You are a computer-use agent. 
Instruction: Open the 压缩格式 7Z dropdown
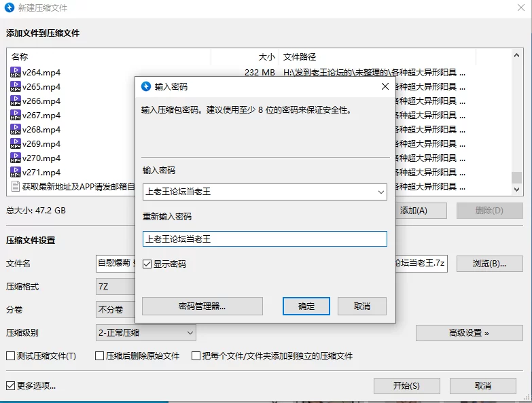(x=116, y=287)
